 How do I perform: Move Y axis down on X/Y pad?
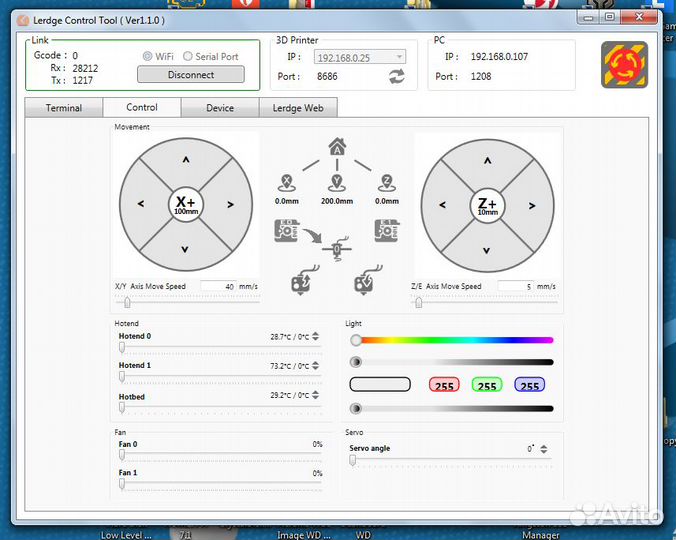[185, 249]
